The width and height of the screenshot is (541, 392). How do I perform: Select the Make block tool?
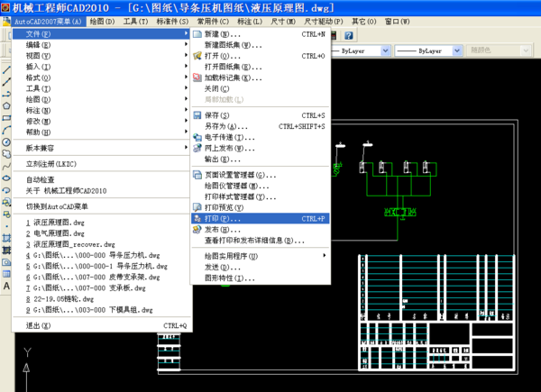pyautogui.click(x=6, y=214)
